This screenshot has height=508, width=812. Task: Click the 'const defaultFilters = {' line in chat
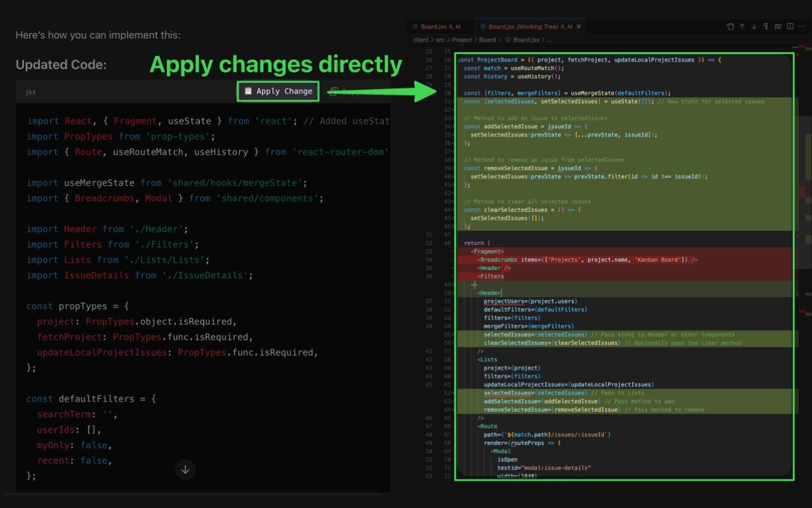coord(91,399)
